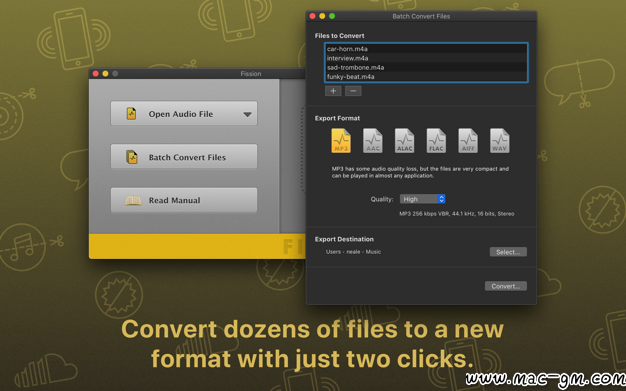This screenshot has width=626, height=391.
Task: Select sad-trombone.m4a in the file list
Action: 426,67
